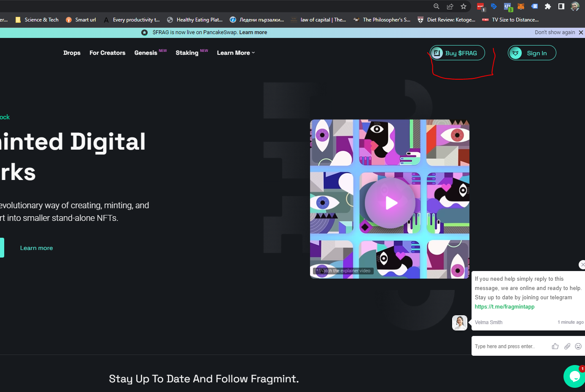Screen dimensions: 585x392
Task: Click the Watch the explainer video caption
Action: pyautogui.click(x=343, y=271)
